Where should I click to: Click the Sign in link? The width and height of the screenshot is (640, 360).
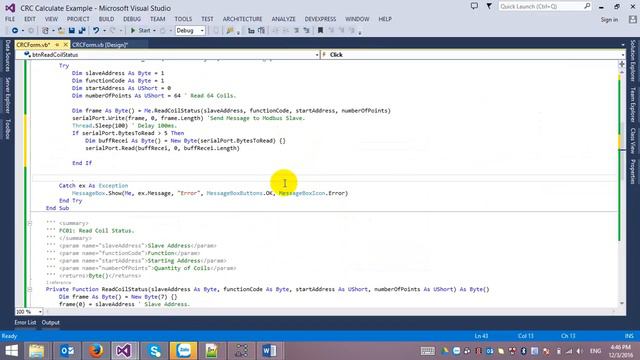(x=609, y=20)
